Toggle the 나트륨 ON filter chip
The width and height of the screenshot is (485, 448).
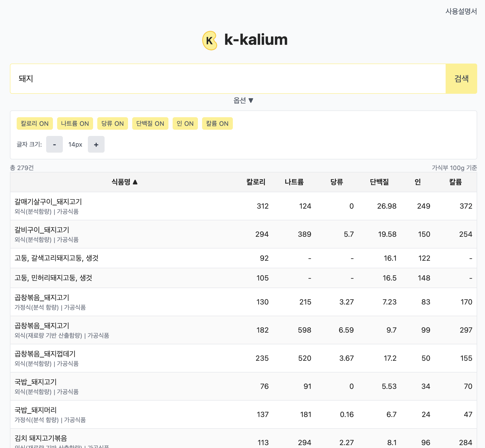pyautogui.click(x=75, y=123)
